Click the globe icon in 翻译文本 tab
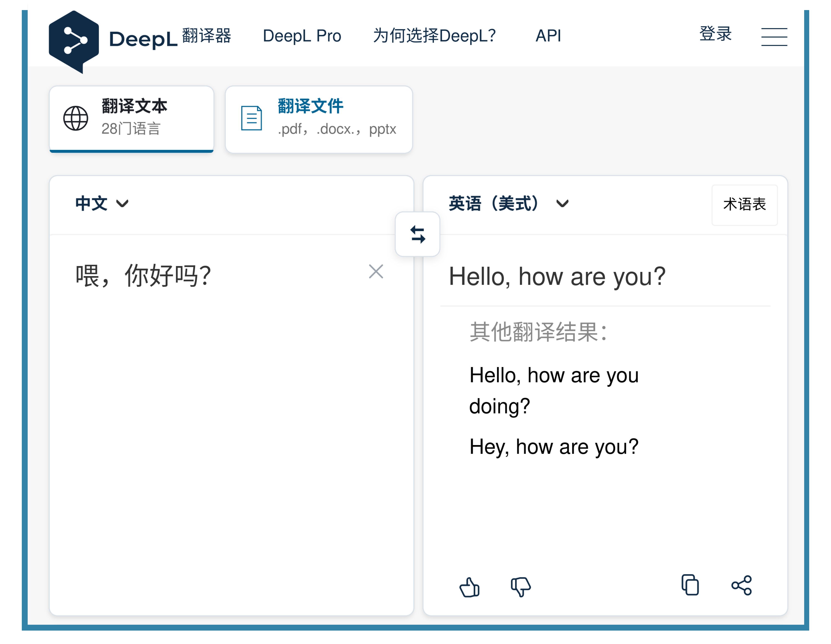Viewport: 831px width, 644px height. pos(75,118)
